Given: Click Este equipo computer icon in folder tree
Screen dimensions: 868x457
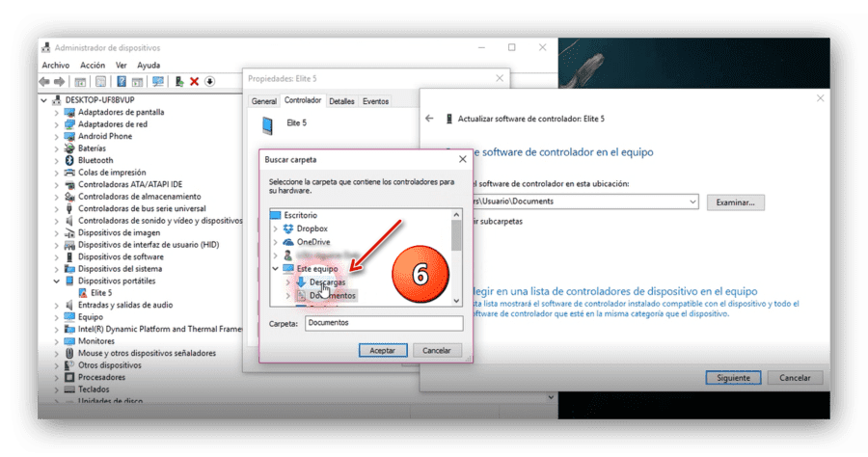Looking at the screenshot, I should coord(287,268).
